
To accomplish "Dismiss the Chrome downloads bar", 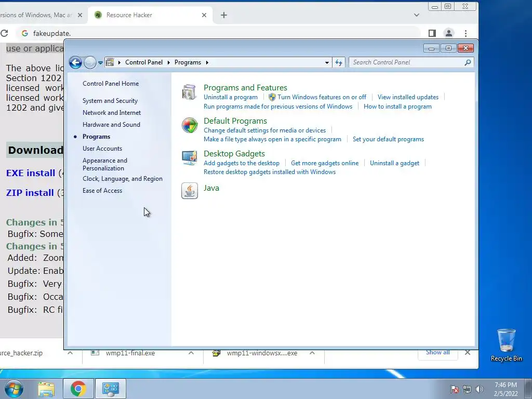I will [x=468, y=353].
